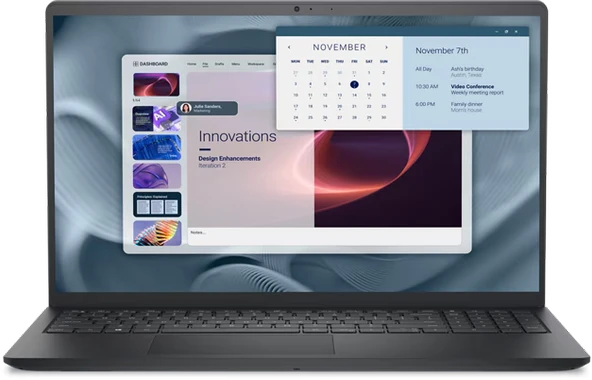Select the Principles Explained slide thumbnail
The width and height of the screenshot is (592, 380).
(157, 205)
